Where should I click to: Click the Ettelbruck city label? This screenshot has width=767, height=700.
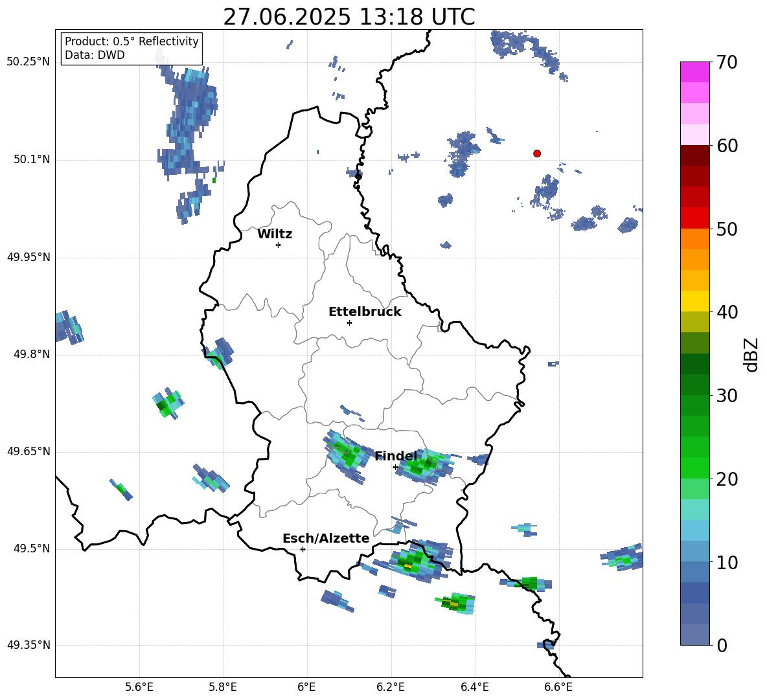[x=365, y=311]
